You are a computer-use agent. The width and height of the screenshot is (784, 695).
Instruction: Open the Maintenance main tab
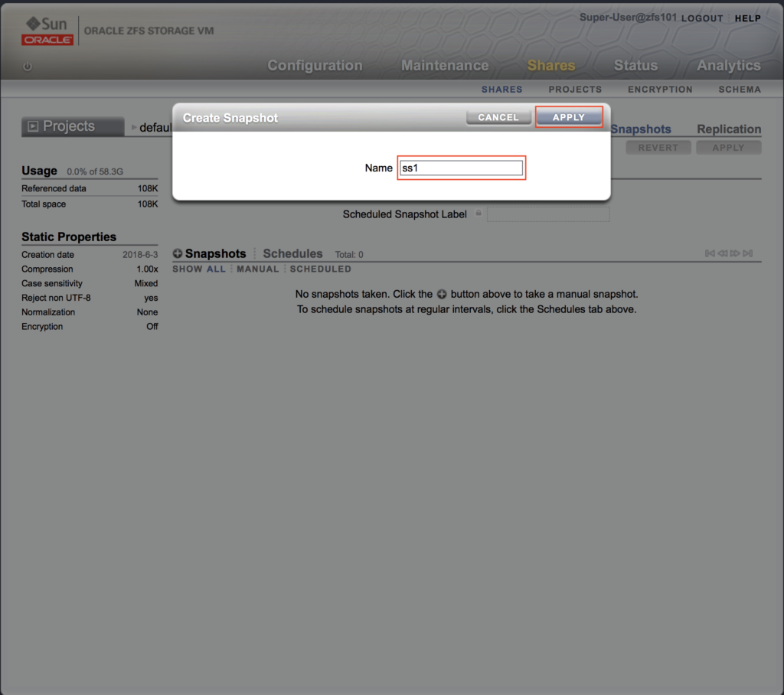point(445,66)
